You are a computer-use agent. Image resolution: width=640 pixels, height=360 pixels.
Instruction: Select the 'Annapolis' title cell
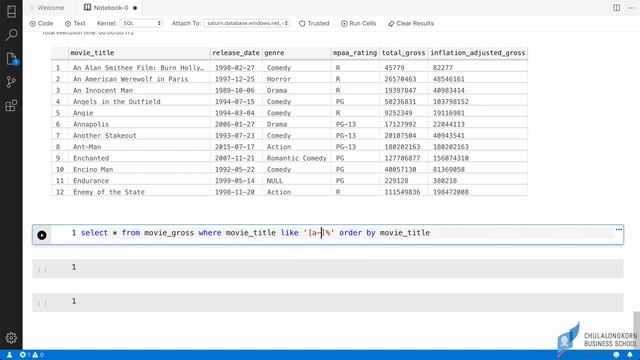click(139, 124)
